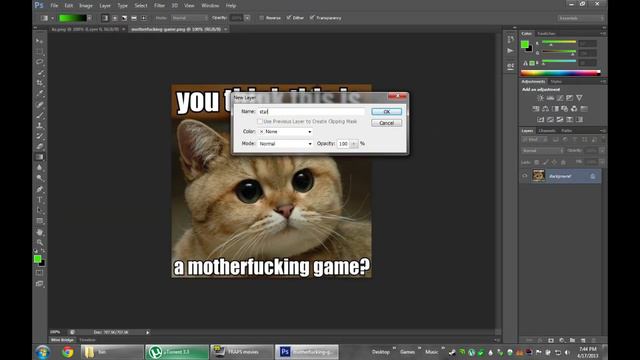
Task: Select the Hand tool
Action: pos(39,232)
